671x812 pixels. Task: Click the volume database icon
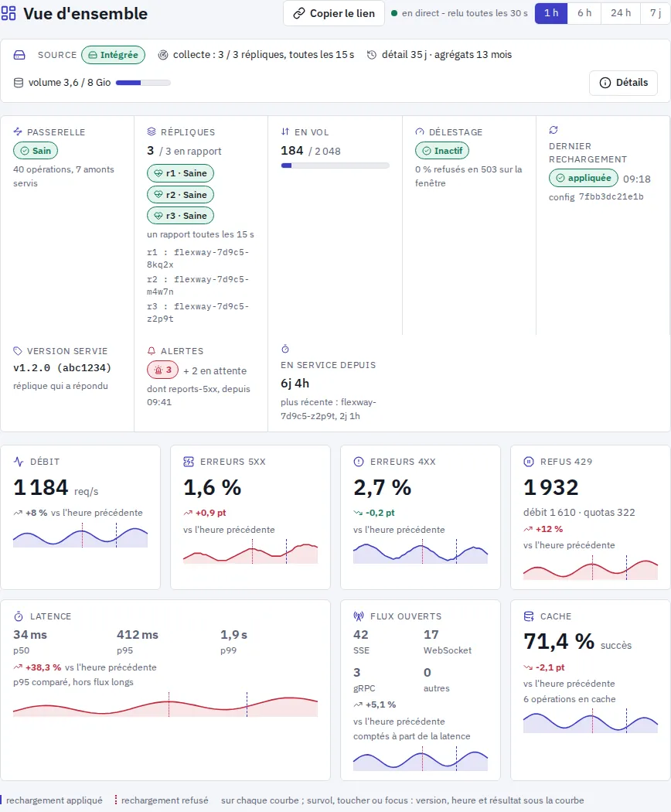[18, 83]
